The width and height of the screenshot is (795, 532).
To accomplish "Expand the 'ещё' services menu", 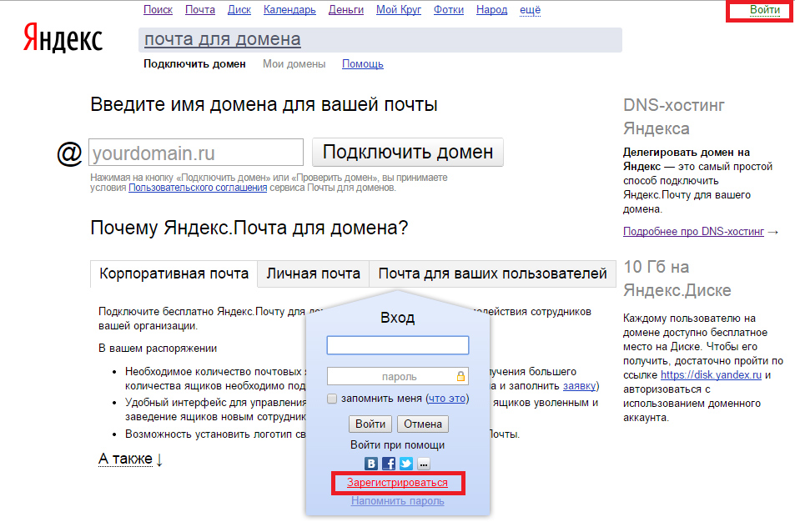I will [x=530, y=10].
